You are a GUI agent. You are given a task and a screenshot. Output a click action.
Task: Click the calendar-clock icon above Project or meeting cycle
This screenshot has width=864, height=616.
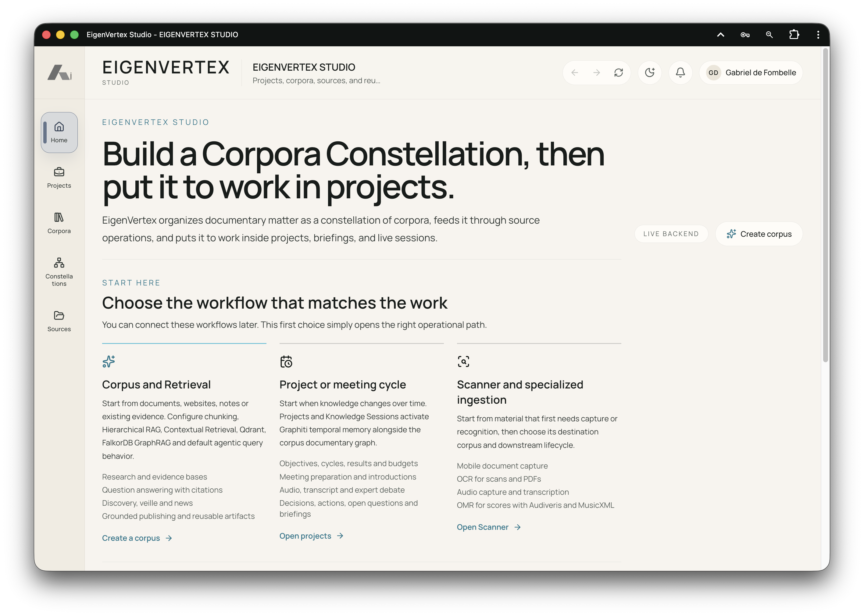click(286, 362)
